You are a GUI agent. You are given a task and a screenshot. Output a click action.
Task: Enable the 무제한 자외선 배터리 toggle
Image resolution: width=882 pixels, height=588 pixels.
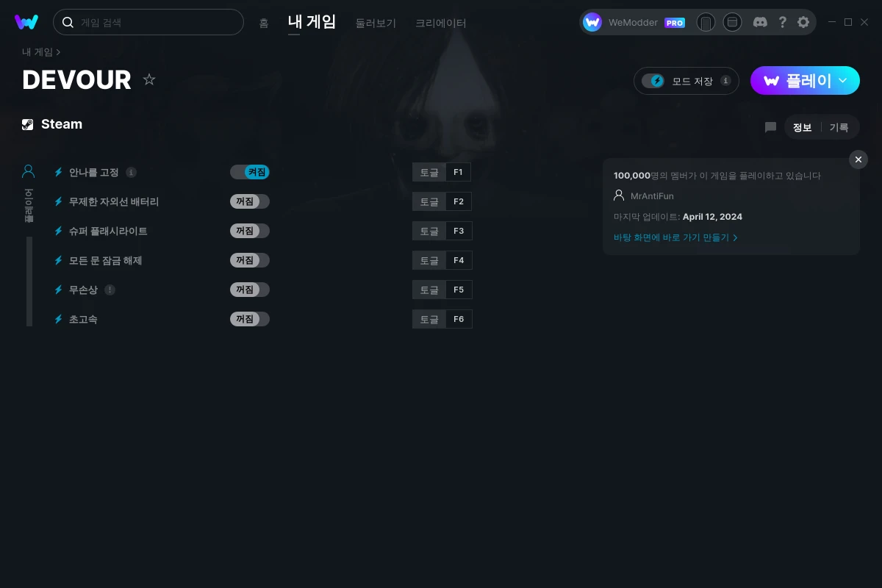[250, 201]
